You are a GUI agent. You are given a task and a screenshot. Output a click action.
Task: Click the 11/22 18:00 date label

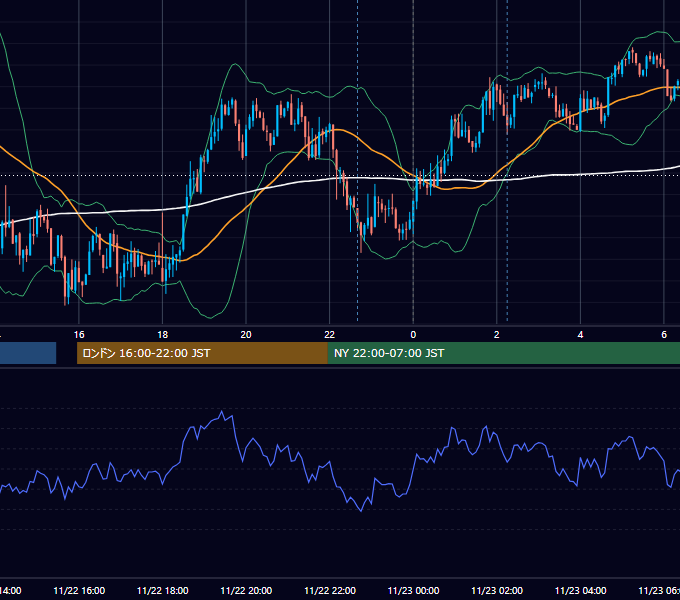click(x=163, y=590)
